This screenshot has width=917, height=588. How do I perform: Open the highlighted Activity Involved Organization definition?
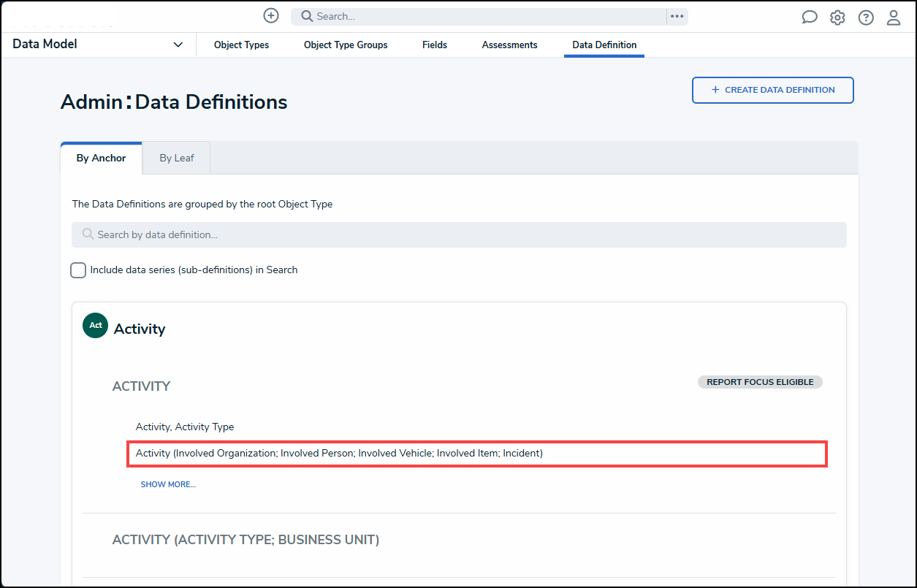coord(339,454)
